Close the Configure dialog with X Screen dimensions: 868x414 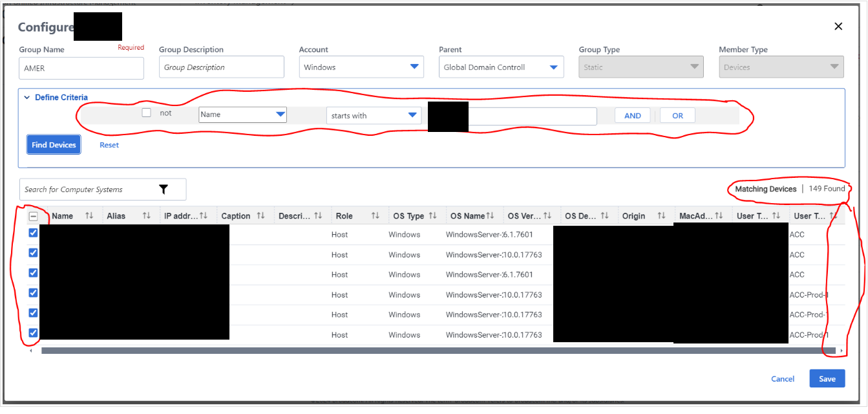838,27
